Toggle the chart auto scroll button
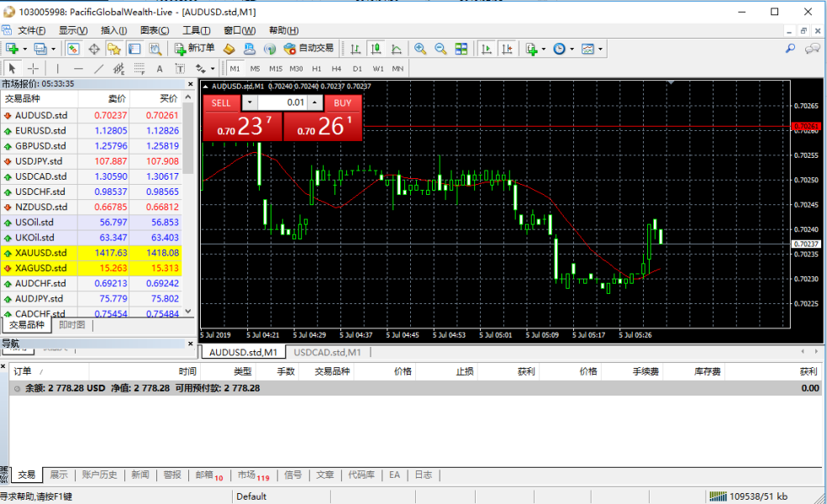Image resolution: width=827 pixels, height=504 pixels. point(487,49)
